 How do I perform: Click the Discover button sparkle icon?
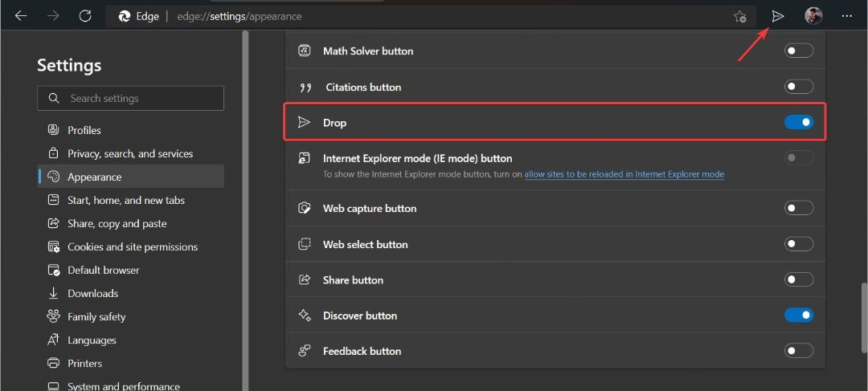(304, 316)
